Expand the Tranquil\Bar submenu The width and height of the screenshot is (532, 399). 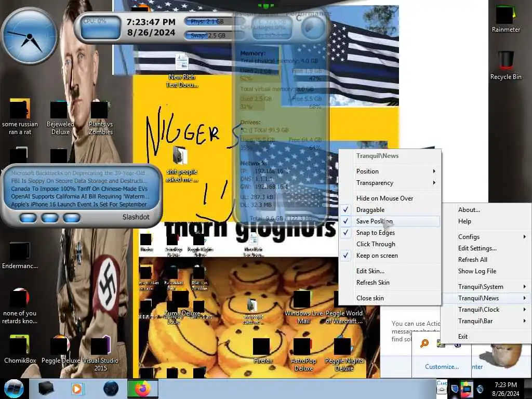coord(487,321)
